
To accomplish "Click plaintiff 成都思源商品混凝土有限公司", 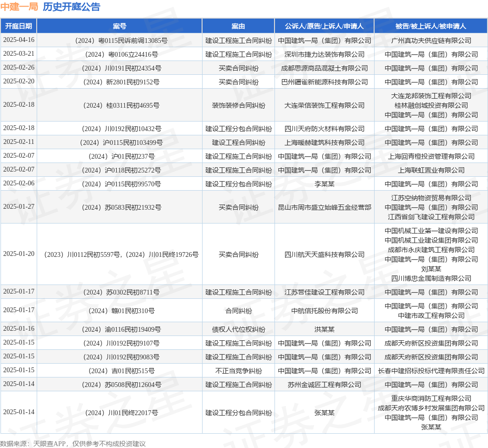I will 324,68.
